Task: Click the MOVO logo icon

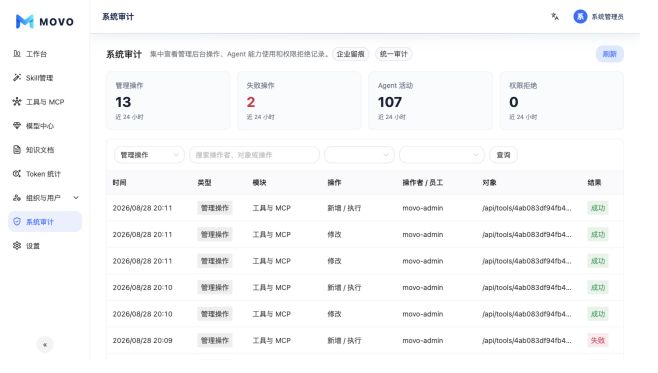Action: [25, 21]
